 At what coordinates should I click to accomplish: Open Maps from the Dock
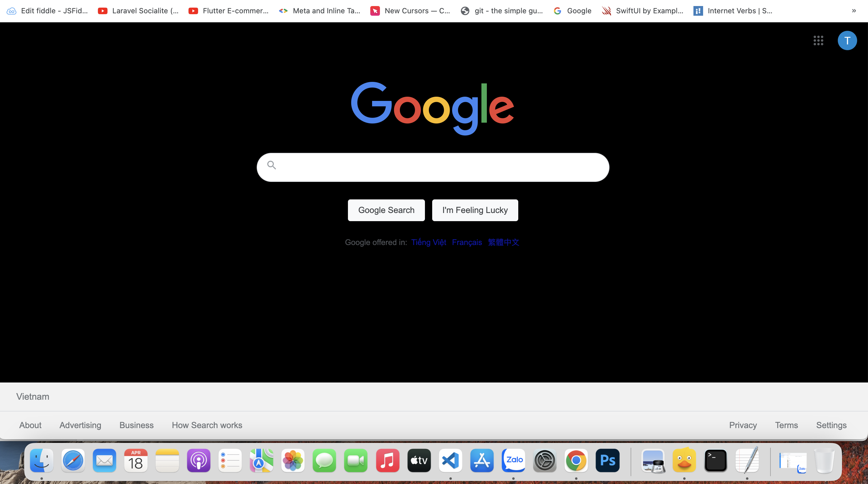click(262, 460)
